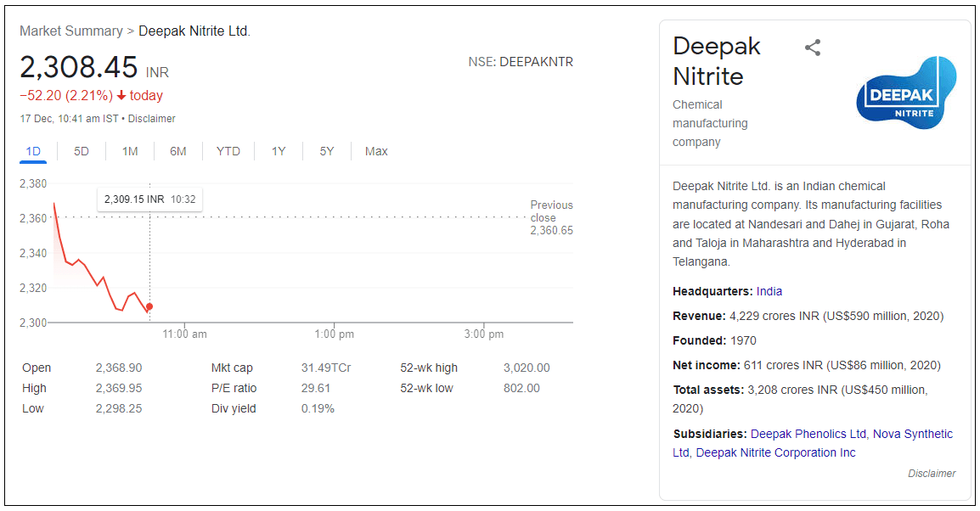Click the Open value 2,368.90
The height and width of the screenshot is (511, 980).
[x=119, y=368]
